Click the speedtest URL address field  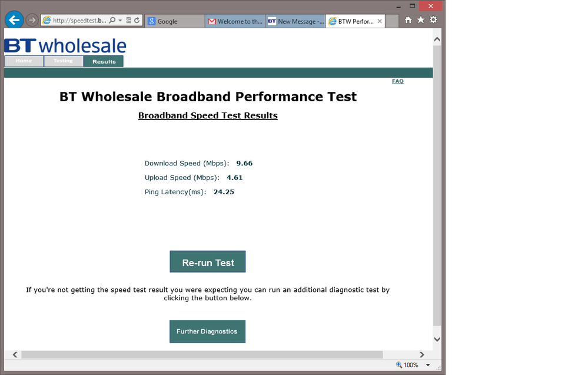(79, 21)
